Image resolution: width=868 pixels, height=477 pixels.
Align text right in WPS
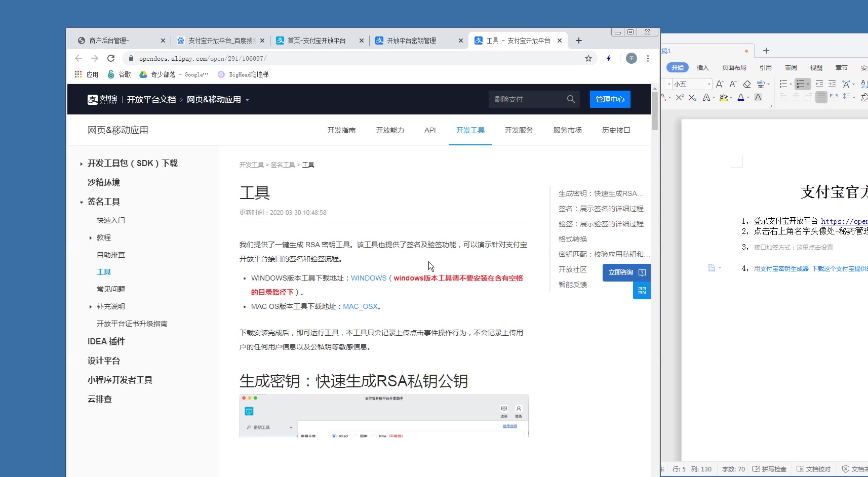point(809,97)
